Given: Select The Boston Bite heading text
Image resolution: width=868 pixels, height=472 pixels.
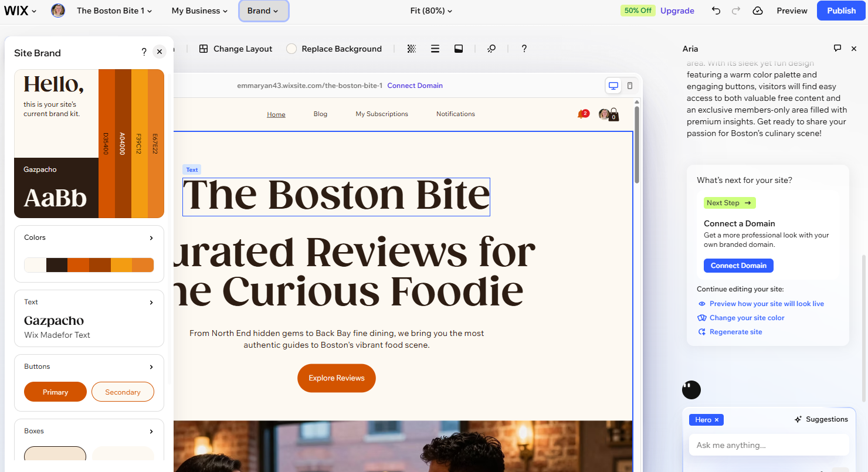Looking at the screenshot, I should (336, 196).
